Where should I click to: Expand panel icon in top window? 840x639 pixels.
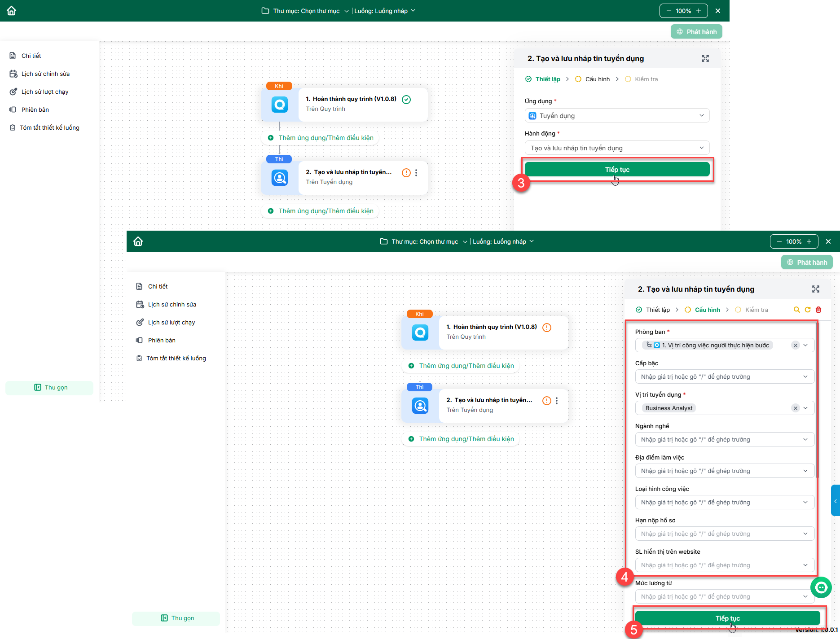[705, 58]
